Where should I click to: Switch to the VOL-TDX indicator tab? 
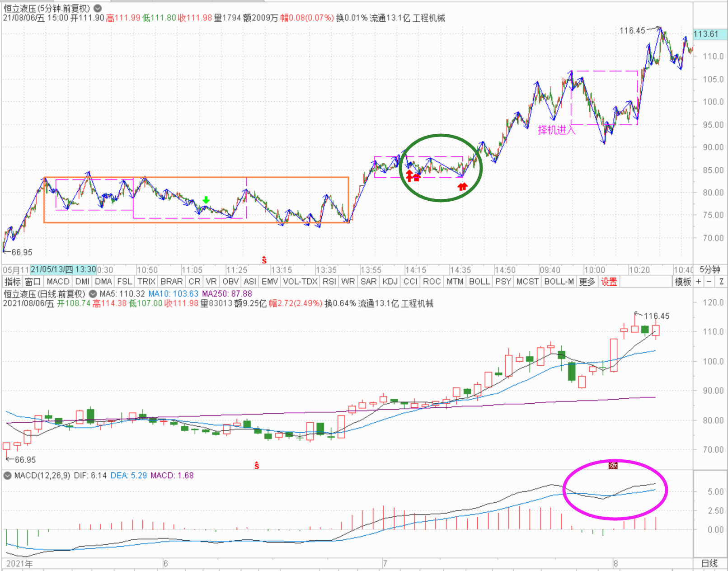[300, 282]
